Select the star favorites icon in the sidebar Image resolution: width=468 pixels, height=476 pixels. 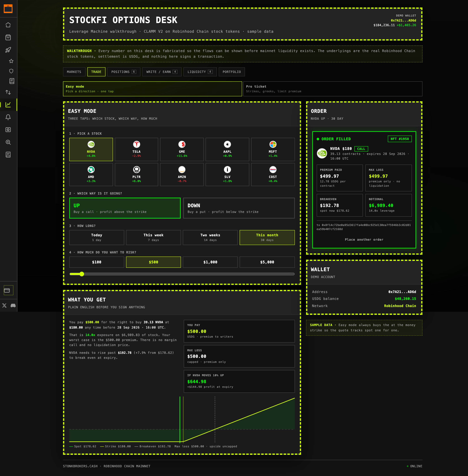coord(11,61)
